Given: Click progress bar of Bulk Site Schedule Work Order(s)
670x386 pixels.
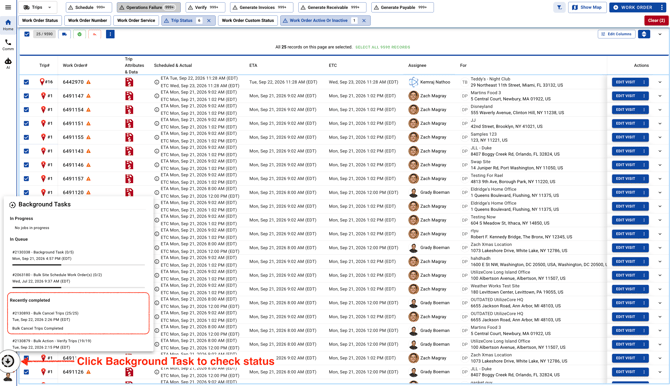Looking at the screenshot, I should click(x=78, y=288).
